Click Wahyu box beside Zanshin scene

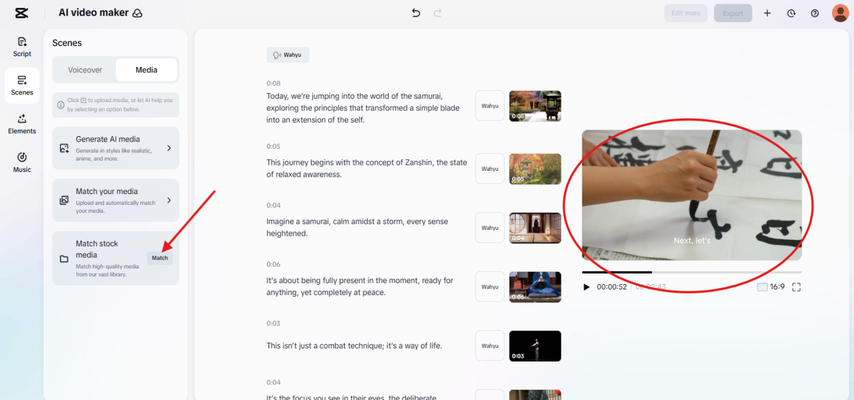490,169
